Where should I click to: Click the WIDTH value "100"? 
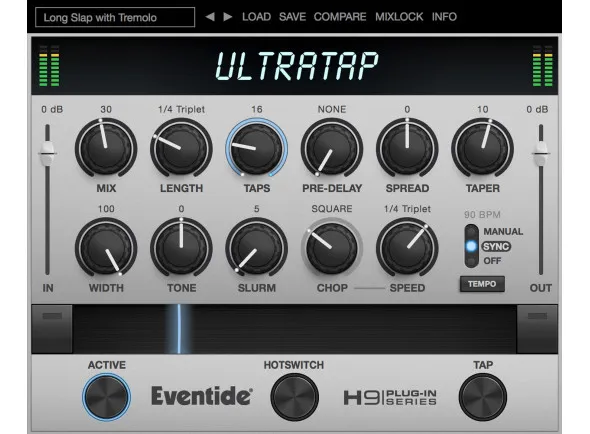coord(106,209)
